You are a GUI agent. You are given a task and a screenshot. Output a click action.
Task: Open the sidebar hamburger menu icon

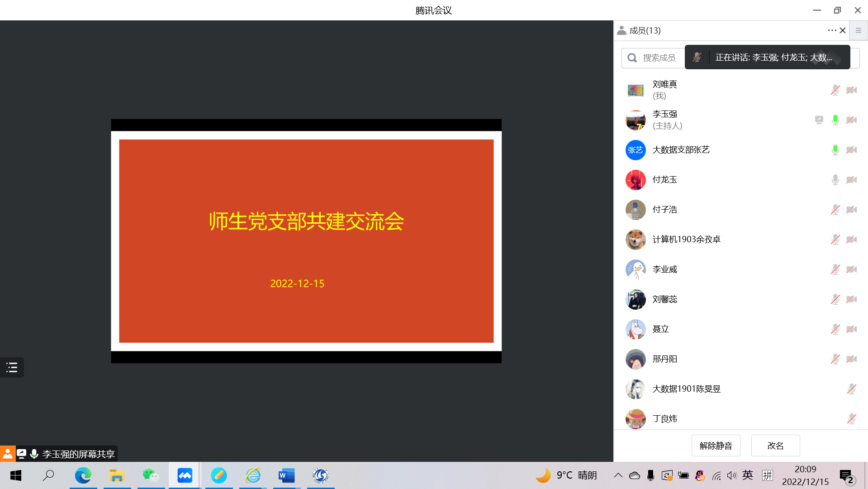858,30
